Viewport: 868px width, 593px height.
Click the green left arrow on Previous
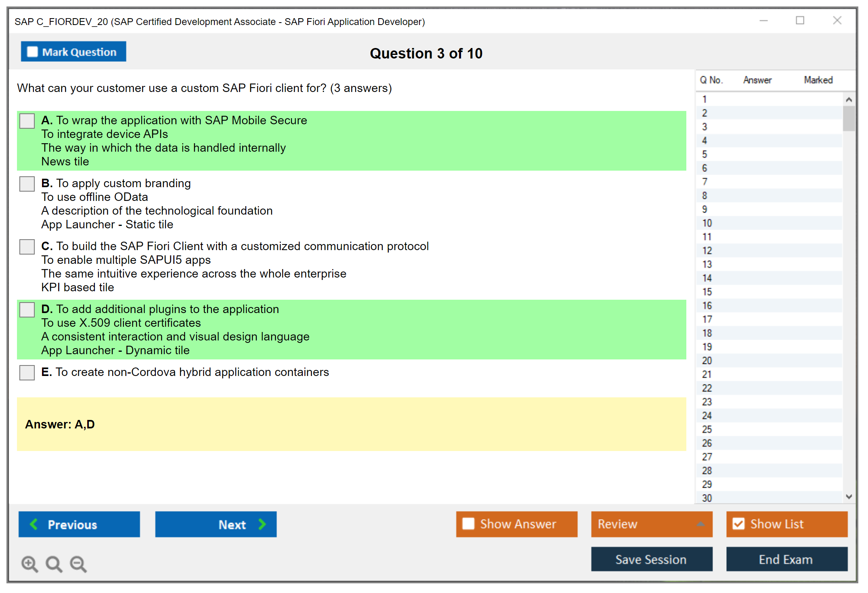[x=34, y=524]
